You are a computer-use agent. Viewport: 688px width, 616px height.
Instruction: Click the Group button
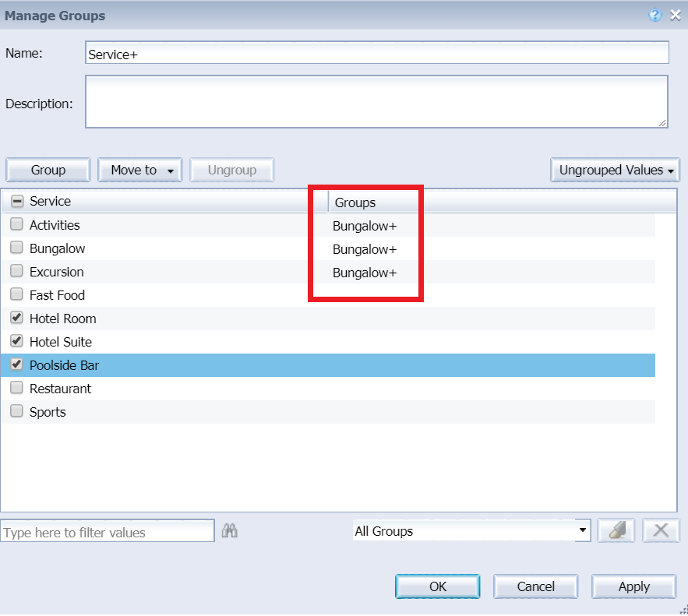click(48, 170)
